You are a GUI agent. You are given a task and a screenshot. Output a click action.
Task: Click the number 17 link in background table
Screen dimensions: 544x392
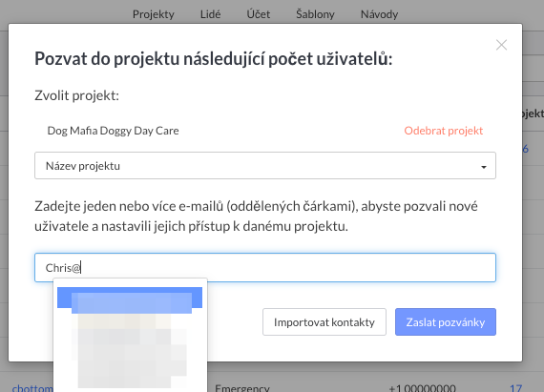(516, 388)
